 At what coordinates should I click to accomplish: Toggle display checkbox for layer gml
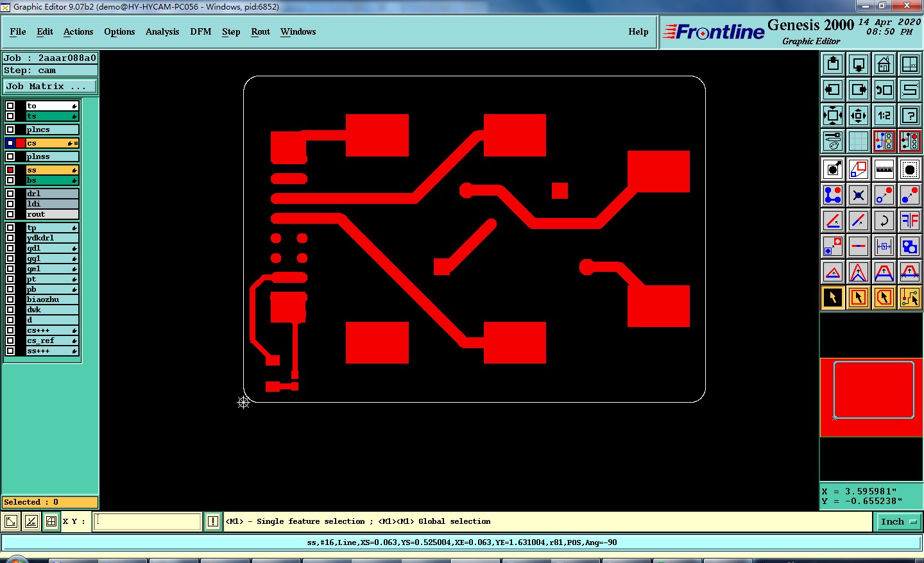point(10,269)
